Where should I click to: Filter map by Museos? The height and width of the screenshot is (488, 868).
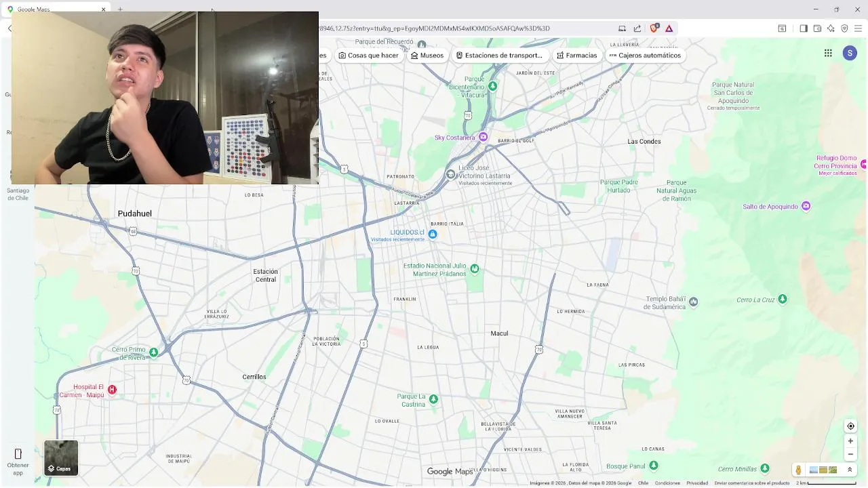427,56
